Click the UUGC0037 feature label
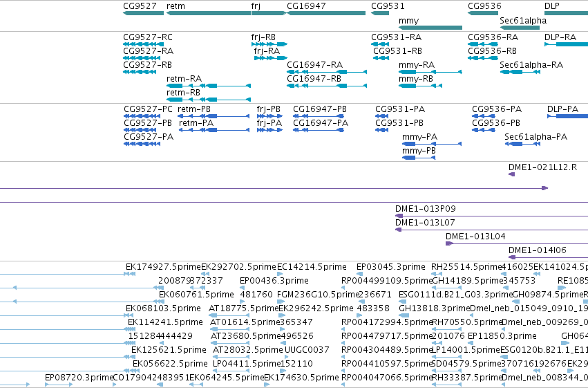The image size is (588, 388). (307, 351)
